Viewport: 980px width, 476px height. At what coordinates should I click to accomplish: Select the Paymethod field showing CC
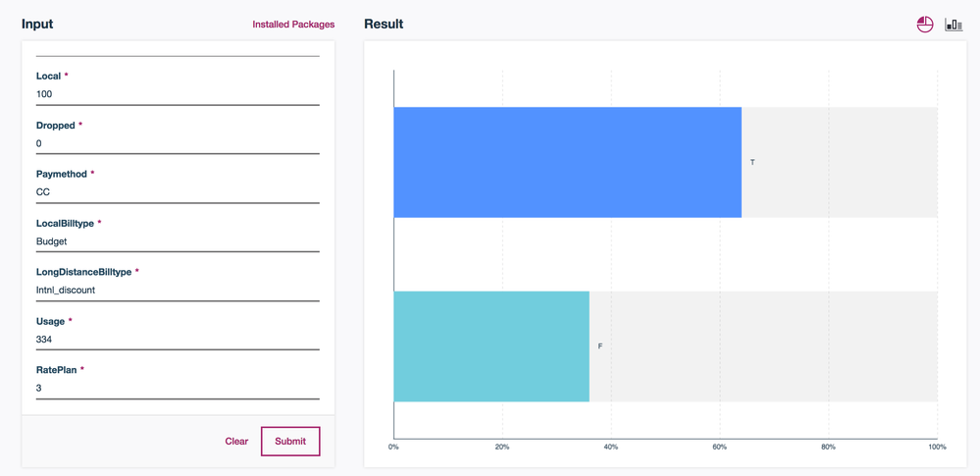178,192
